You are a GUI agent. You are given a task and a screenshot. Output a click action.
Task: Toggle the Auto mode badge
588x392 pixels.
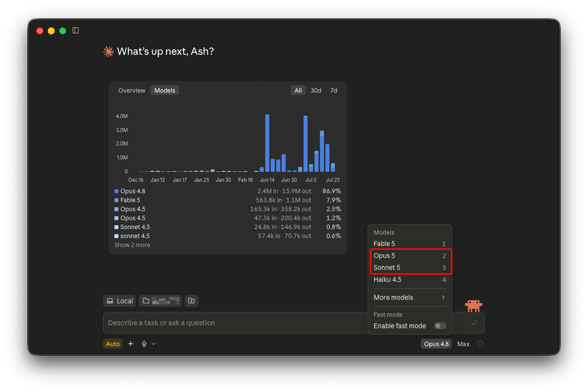tap(112, 344)
